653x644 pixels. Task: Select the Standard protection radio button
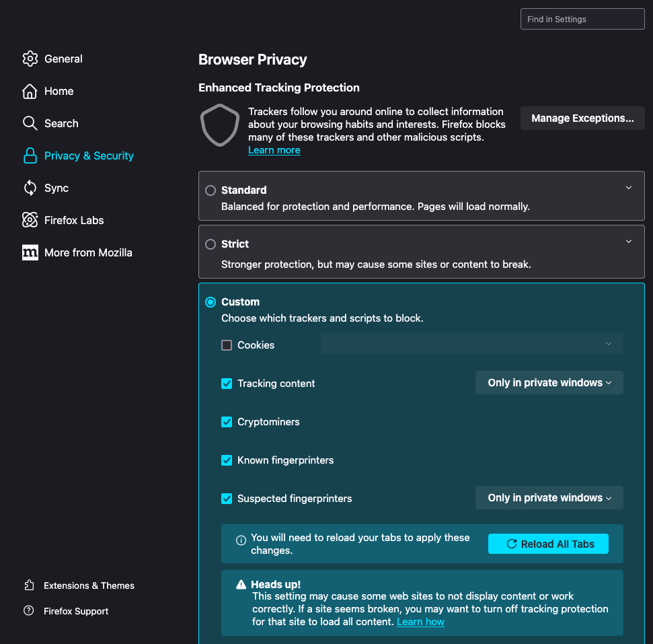210,190
